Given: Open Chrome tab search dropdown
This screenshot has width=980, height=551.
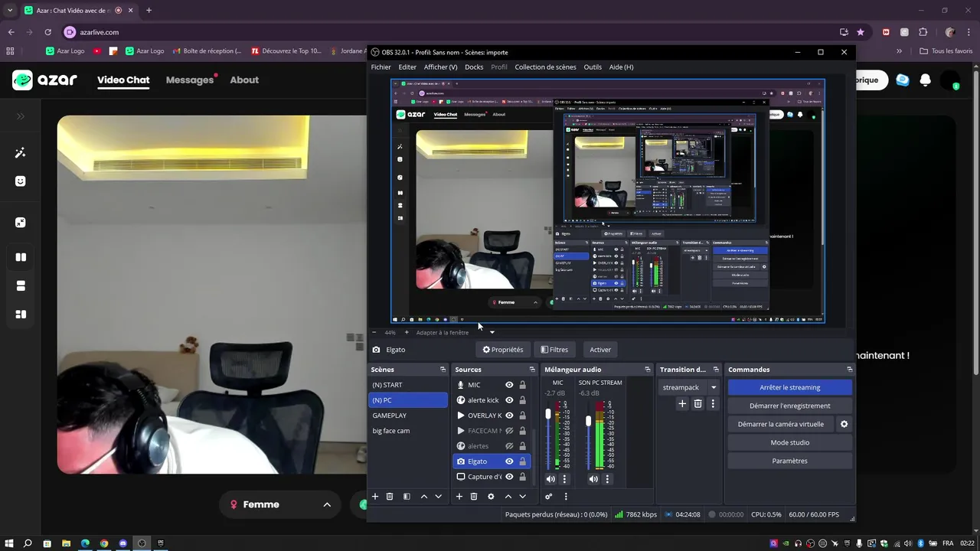Looking at the screenshot, I should [9, 11].
